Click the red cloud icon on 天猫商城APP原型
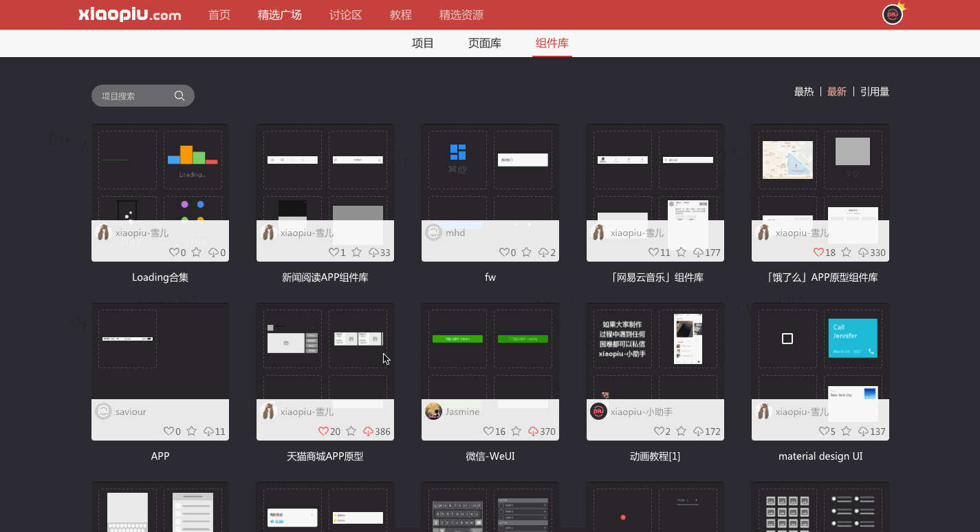The width and height of the screenshot is (980, 532). [x=368, y=432]
